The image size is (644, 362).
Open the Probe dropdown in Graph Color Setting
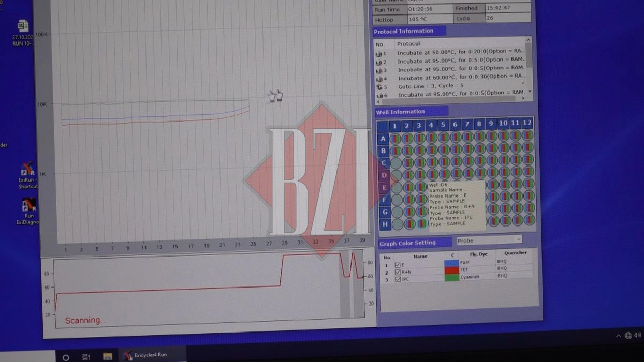pos(489,240)
